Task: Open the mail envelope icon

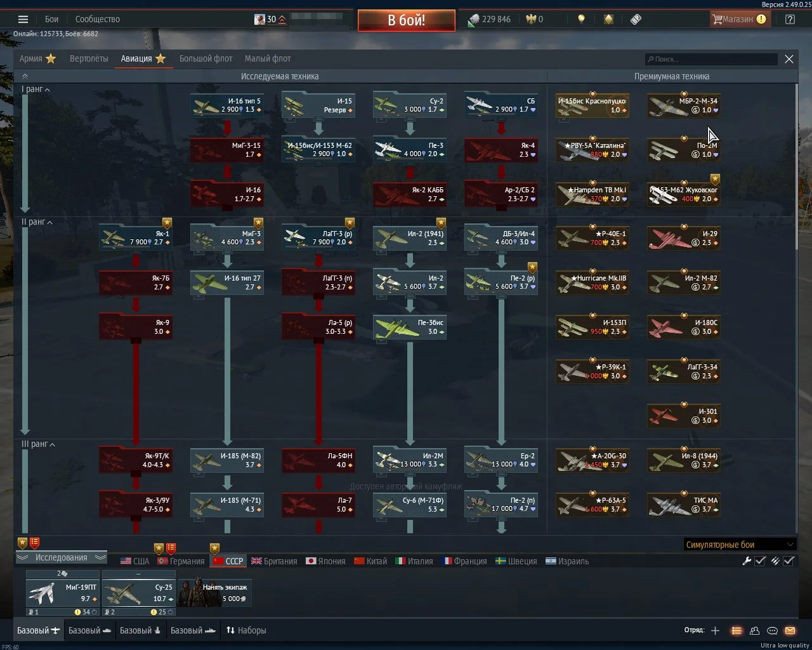Action: [790, 630]
